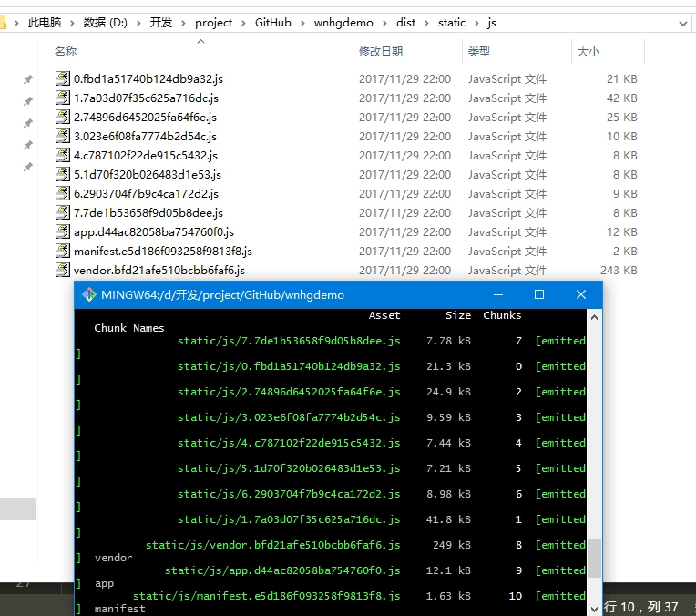
Task: Expand chevron after dist in address bar
Action: point(426,23)
